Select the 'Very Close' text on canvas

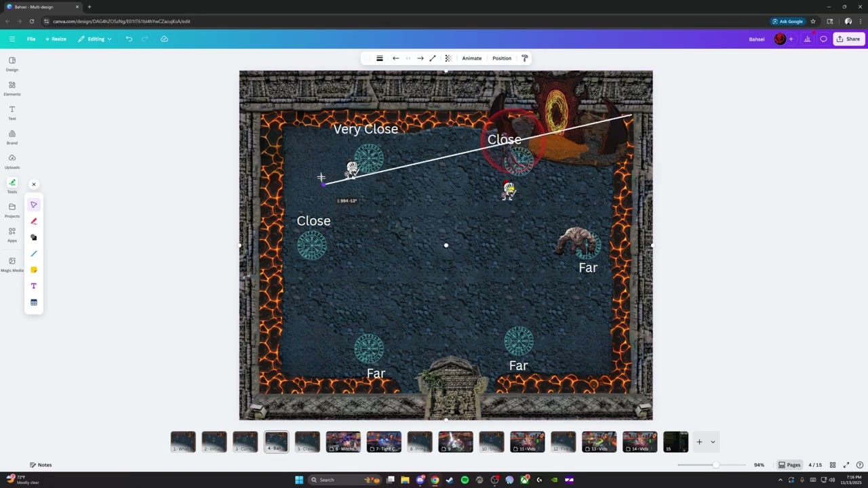pos(366,129)
